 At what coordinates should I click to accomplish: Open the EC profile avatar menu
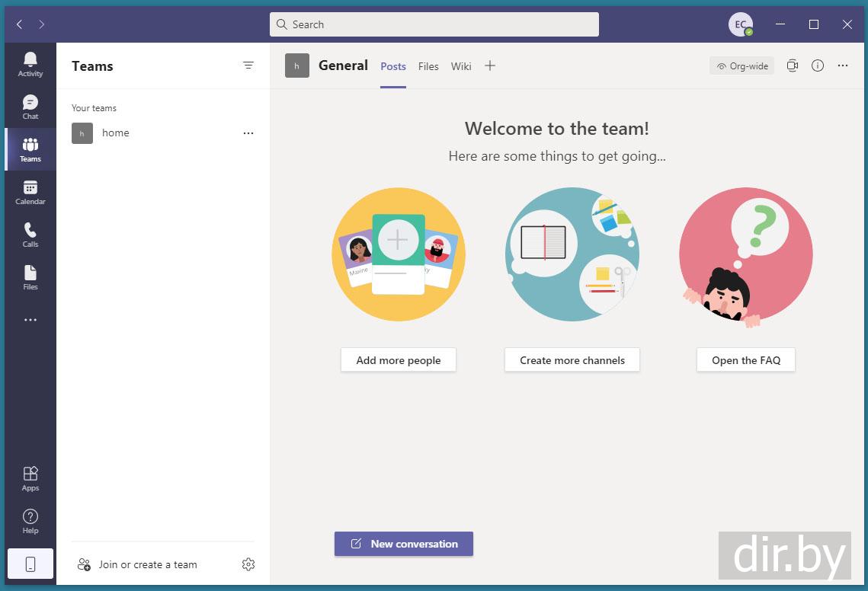click(x=740, y=24)
